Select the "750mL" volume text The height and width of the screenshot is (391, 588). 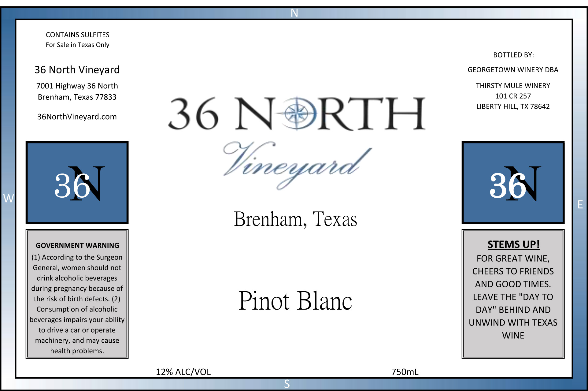(405, 372)
